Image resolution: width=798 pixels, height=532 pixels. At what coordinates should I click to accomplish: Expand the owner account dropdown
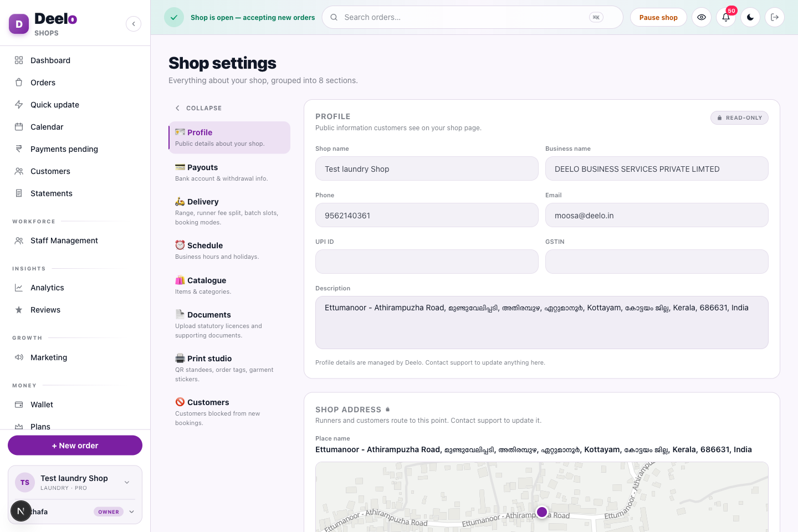pos(132,511)
